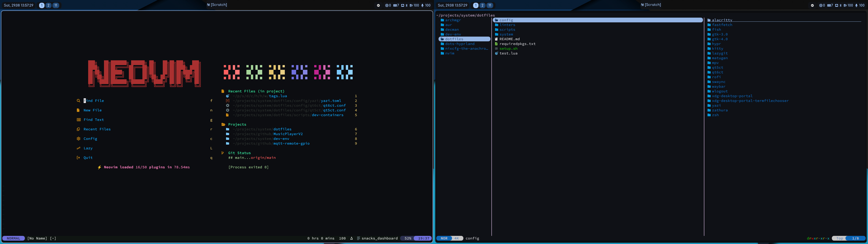Open the dotfiles project in Neovim dashboard
The image size is (868, 244).
tap(282, 129)
